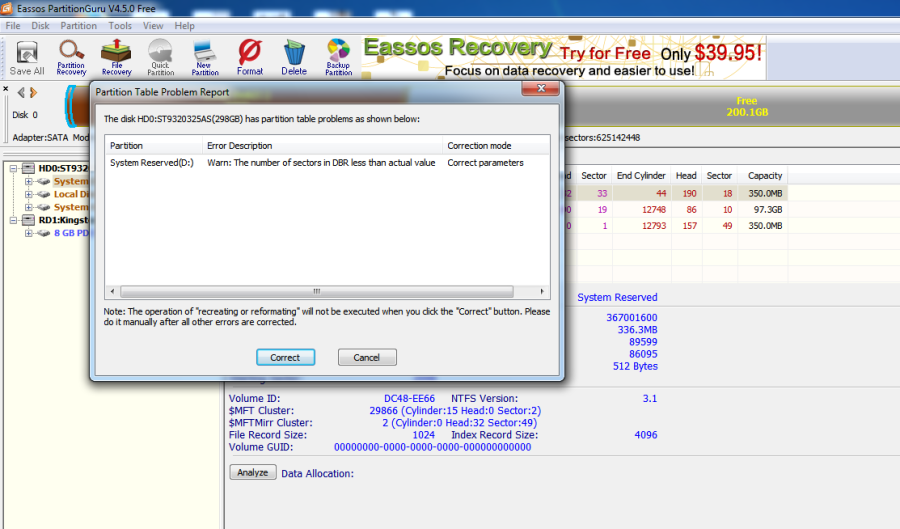Open the View menu
This screenshot has width=900, height=529.
(x=153, y=26)
